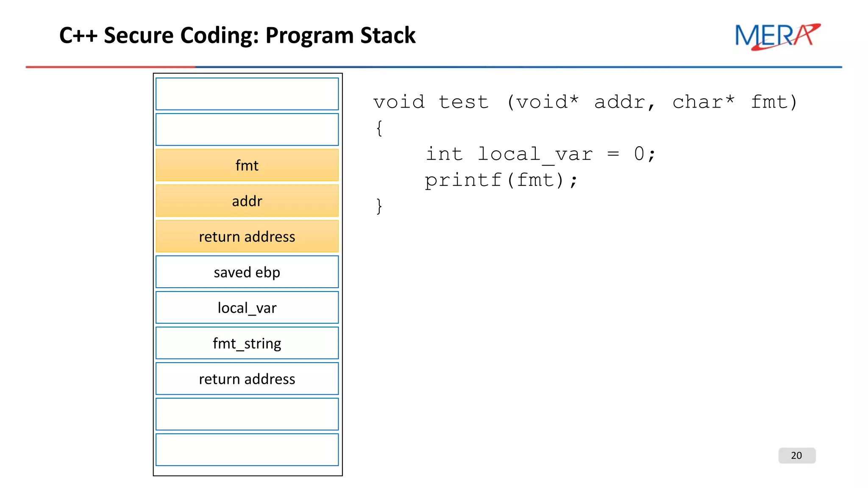Click the MERA logo

(x=777, y=37)
